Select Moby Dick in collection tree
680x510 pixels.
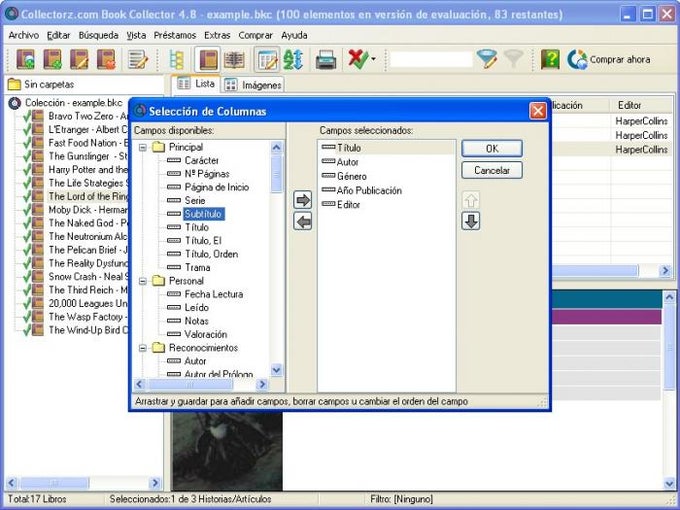(88, 210)
